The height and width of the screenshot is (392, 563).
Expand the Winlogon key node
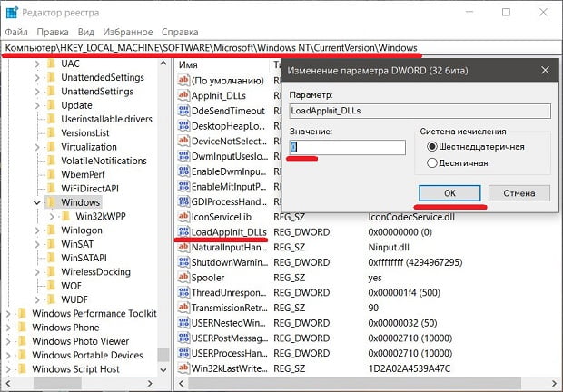click(36, 230)
